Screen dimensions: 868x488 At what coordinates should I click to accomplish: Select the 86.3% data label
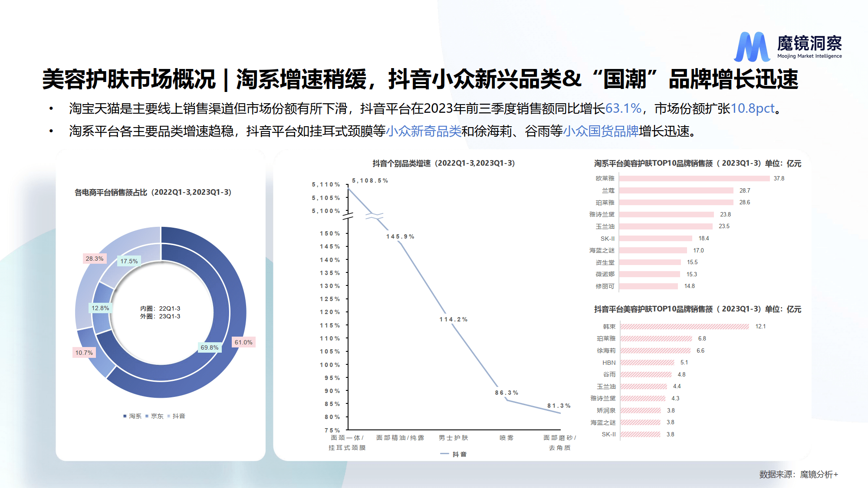tap(506, 393)
